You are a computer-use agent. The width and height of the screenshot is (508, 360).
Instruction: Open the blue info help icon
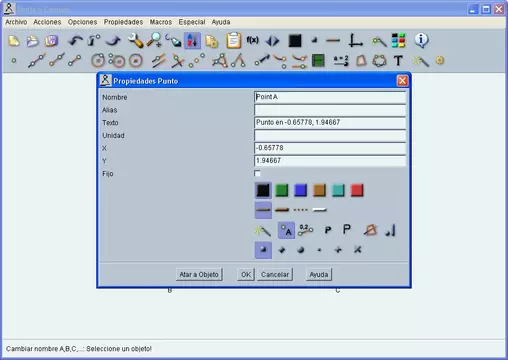tap(421, 40)
